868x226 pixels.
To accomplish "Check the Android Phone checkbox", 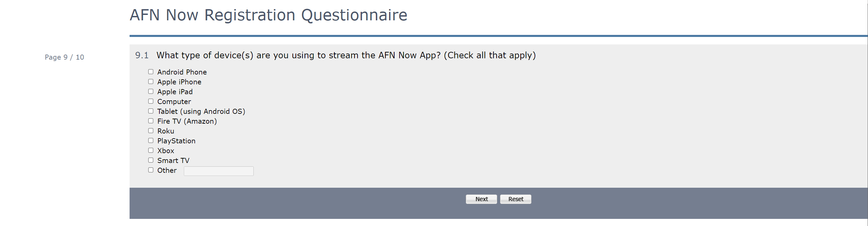I will pyautogui.click(x=151, y=72).
